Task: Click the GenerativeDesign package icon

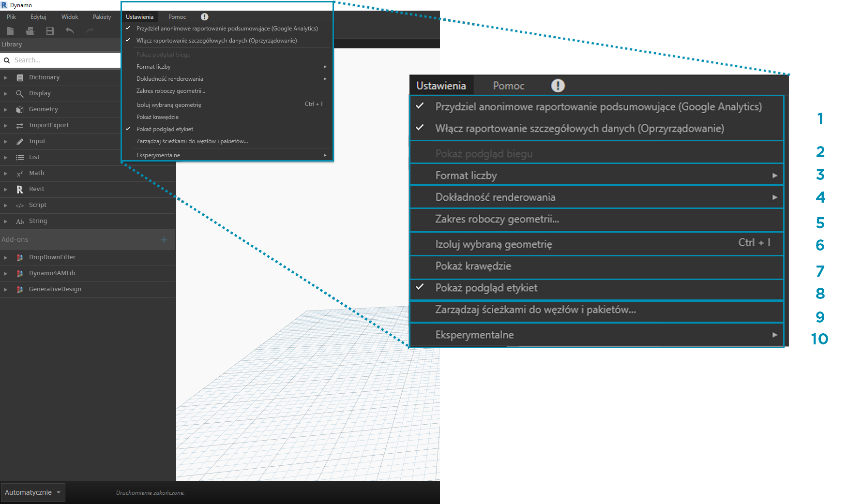Action: [x=20, y=289]
